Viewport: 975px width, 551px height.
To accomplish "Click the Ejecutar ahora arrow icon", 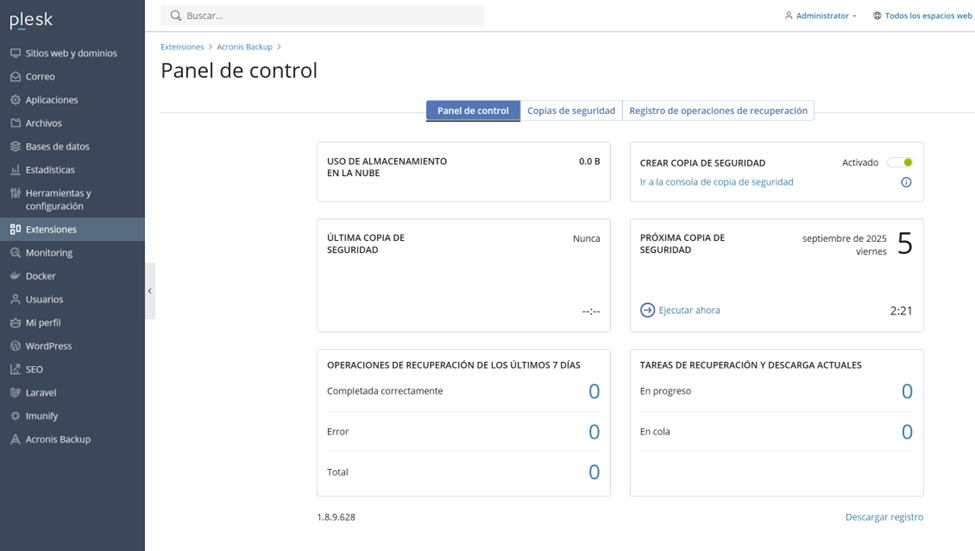I will pos(647,310).
